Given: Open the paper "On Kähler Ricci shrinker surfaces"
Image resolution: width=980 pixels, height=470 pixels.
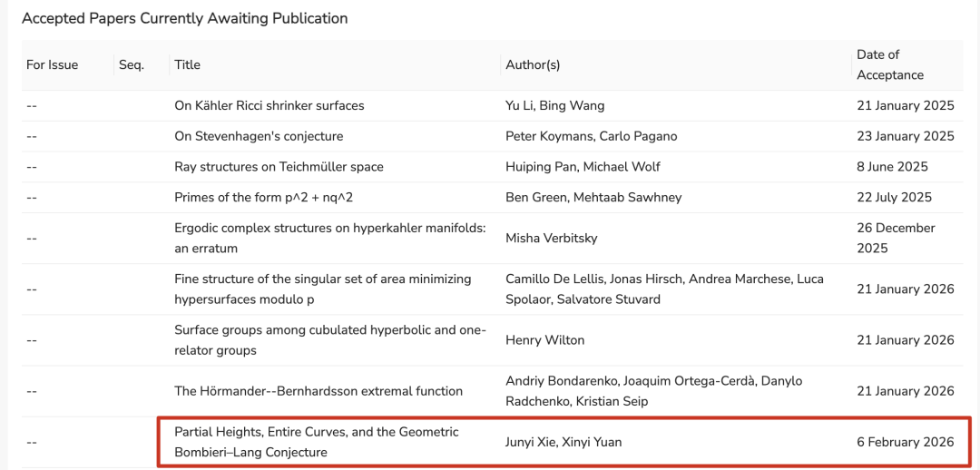Looking at the screenshot, I should click(x=269, y=105).
